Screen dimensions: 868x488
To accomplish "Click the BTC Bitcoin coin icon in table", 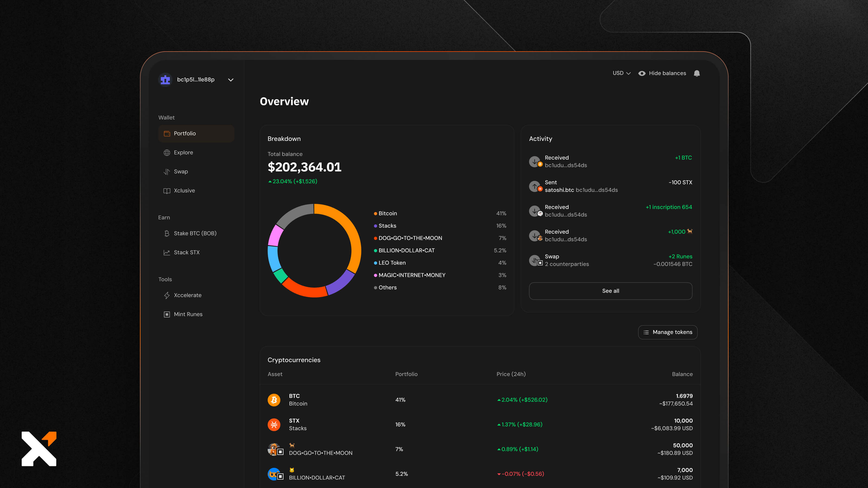I will coord(274,400).
